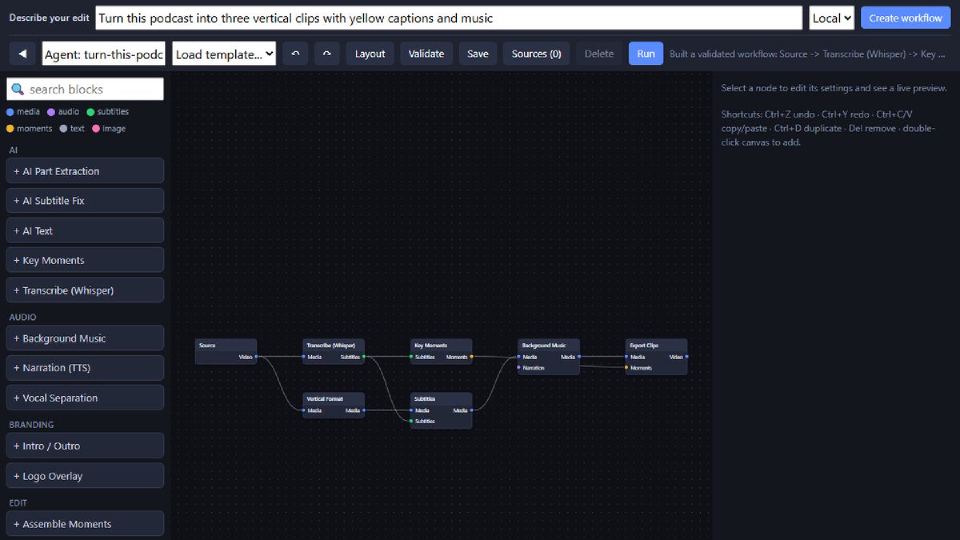Add a Narration (TTS) block
This screenshot has height=540, width=960.
[x=85, y=368]
